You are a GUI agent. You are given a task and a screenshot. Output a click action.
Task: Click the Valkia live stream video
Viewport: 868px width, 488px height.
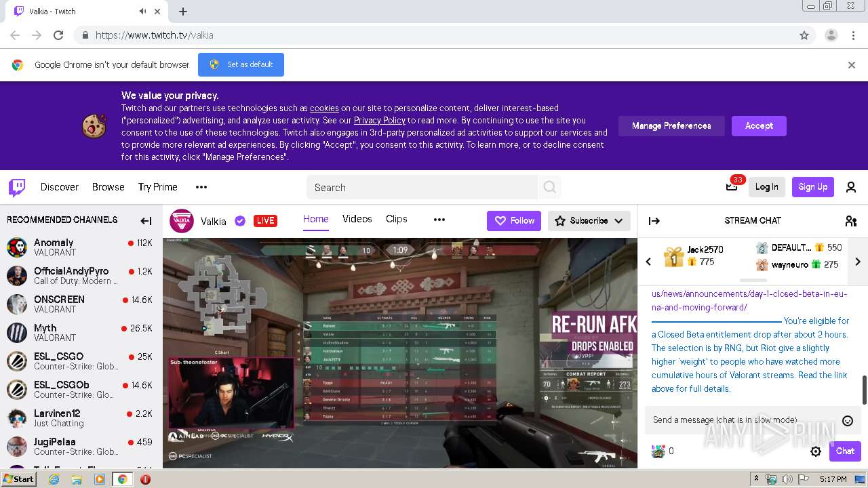coord(400,352)
